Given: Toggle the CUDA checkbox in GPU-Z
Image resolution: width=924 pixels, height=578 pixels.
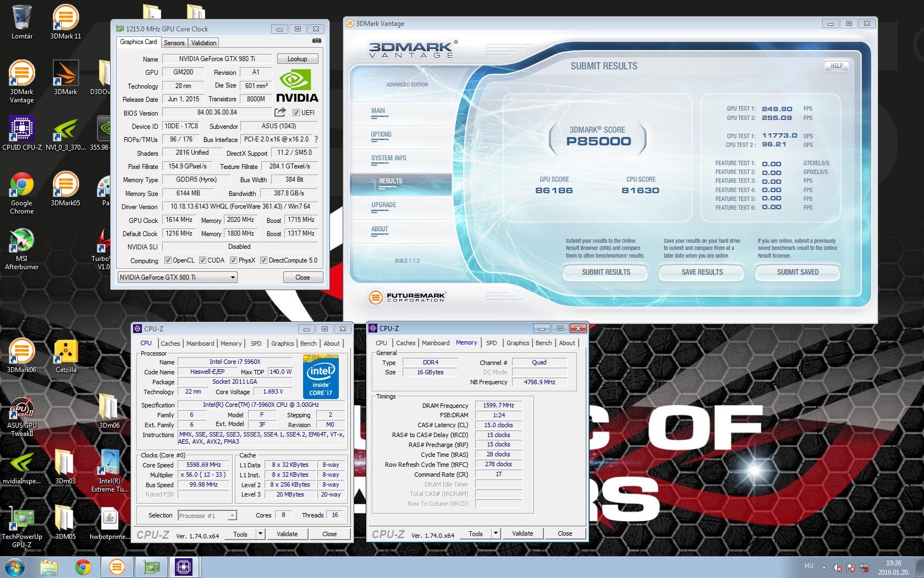Looking at the screenshot, I should 202,260.
